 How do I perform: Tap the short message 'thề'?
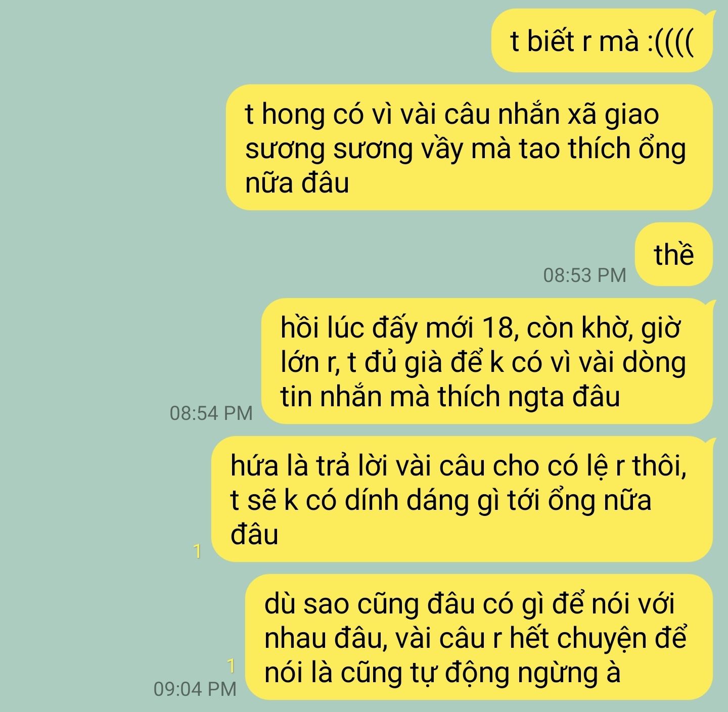(674, 254)
